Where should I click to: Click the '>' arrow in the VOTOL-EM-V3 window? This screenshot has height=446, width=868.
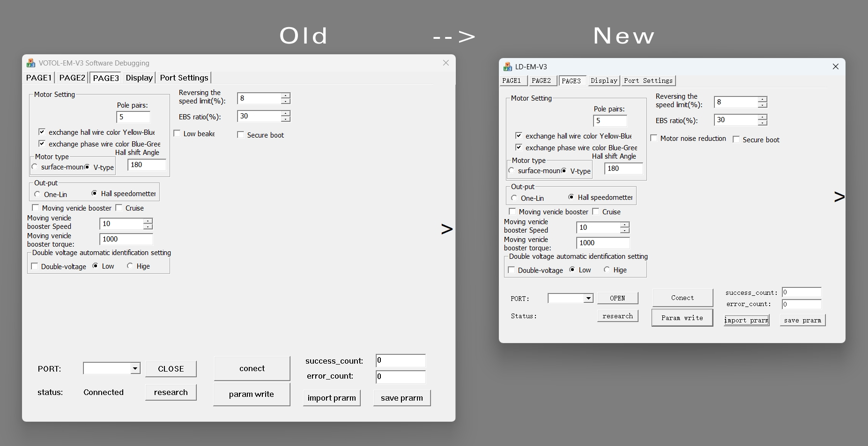coord(447,229)
